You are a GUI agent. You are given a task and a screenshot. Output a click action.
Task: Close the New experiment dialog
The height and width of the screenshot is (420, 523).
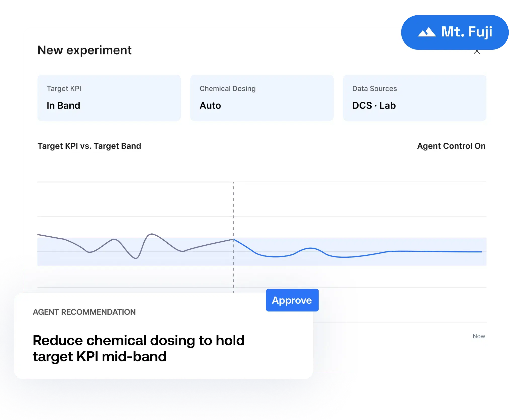[477, 52]
